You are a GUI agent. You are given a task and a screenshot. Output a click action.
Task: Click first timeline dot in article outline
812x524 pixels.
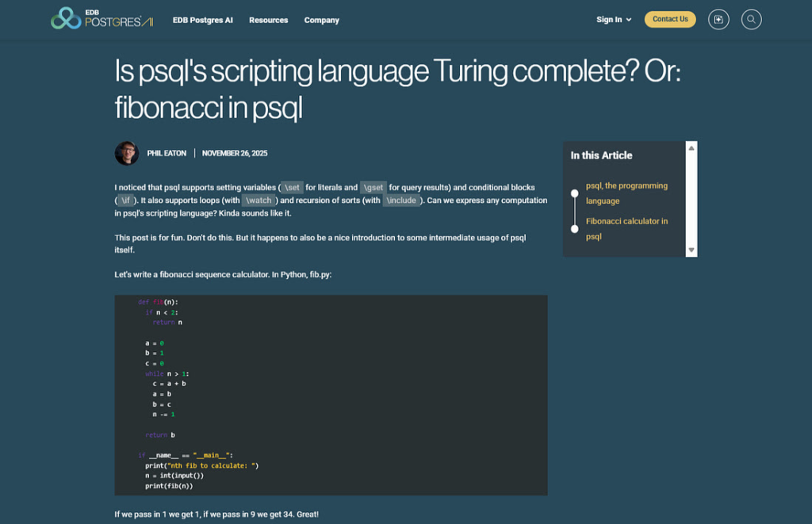pos(575,193)
